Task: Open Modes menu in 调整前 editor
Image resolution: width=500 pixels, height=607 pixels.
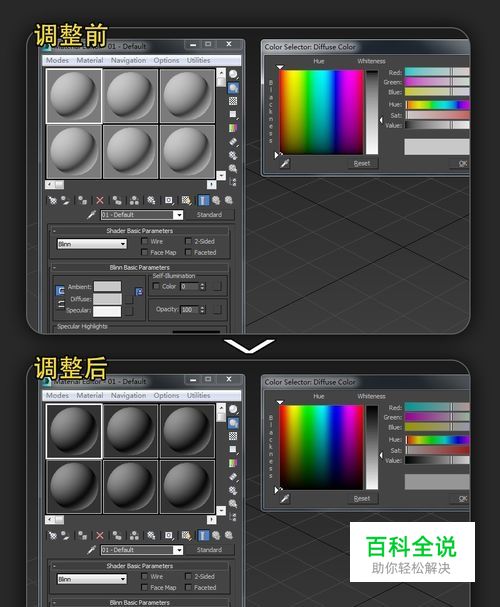Action: click(57, 60)
